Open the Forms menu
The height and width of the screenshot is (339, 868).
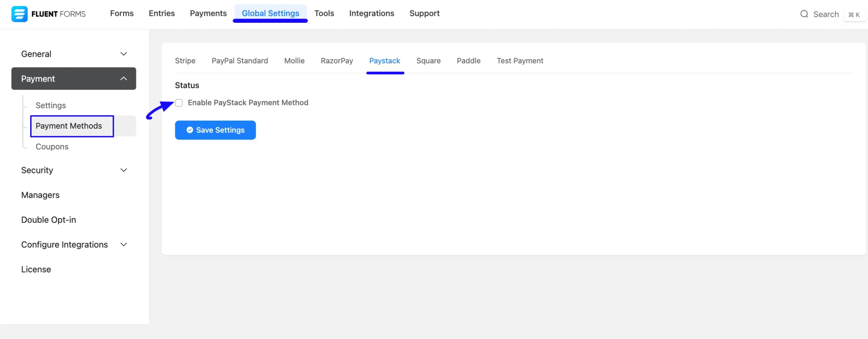pyautogui.click(x=122, y=13)
